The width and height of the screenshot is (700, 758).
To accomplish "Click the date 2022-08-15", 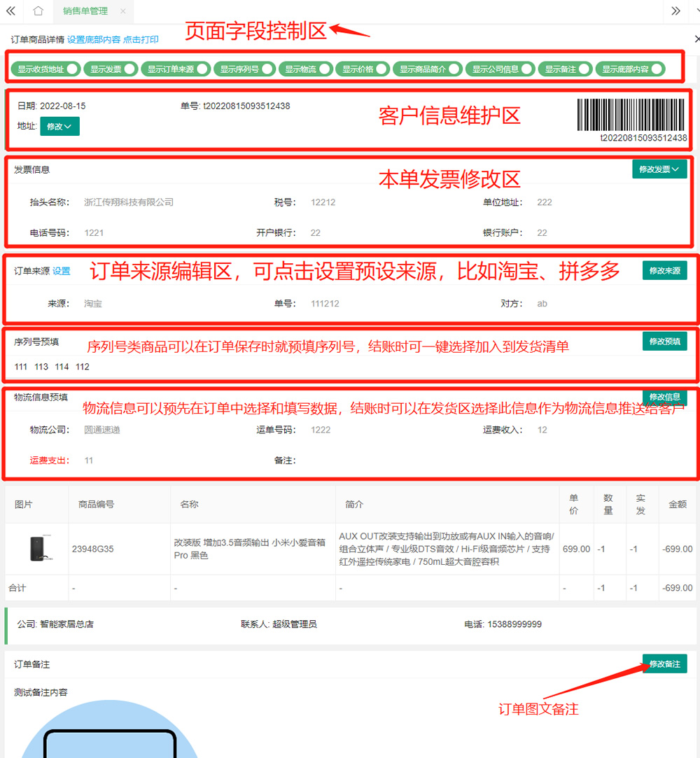I will (62, 106).
